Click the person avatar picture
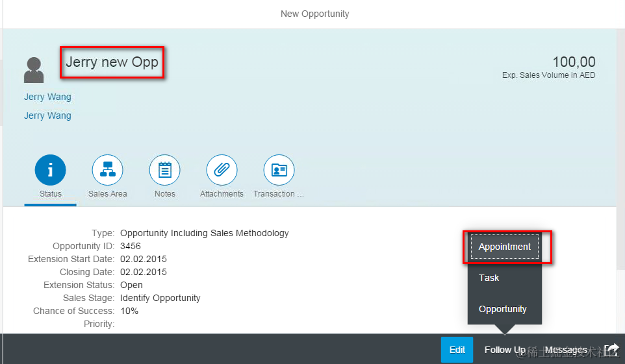This screenshot has height=364, width=625. 34,70
